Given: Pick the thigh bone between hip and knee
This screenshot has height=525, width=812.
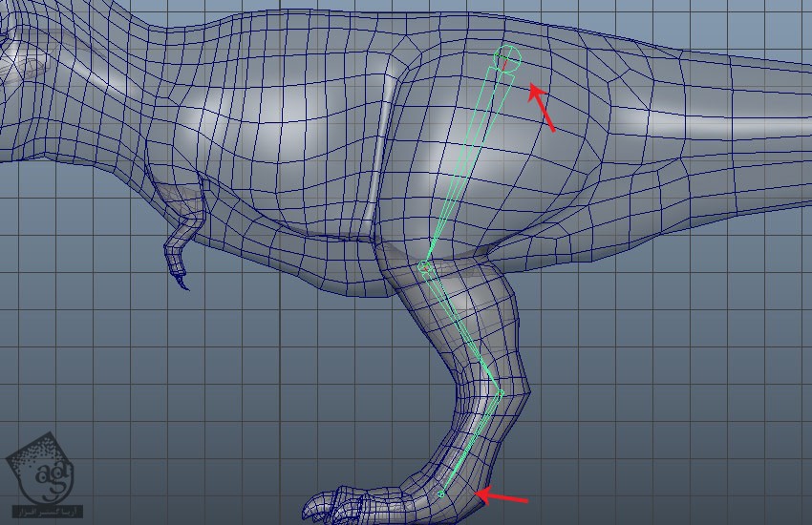Looking at the screenshot, I should tap(468, 162).
